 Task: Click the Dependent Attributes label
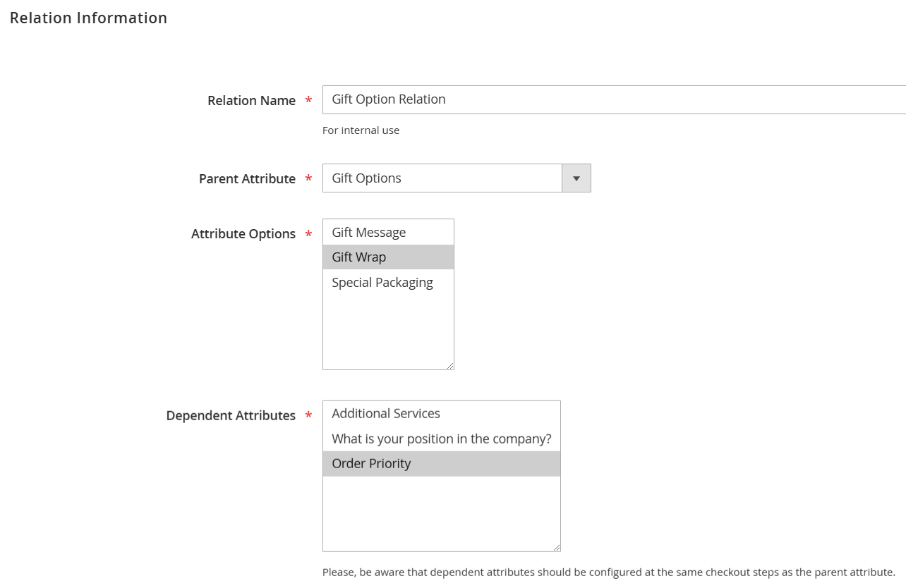[x=231, y=416]
